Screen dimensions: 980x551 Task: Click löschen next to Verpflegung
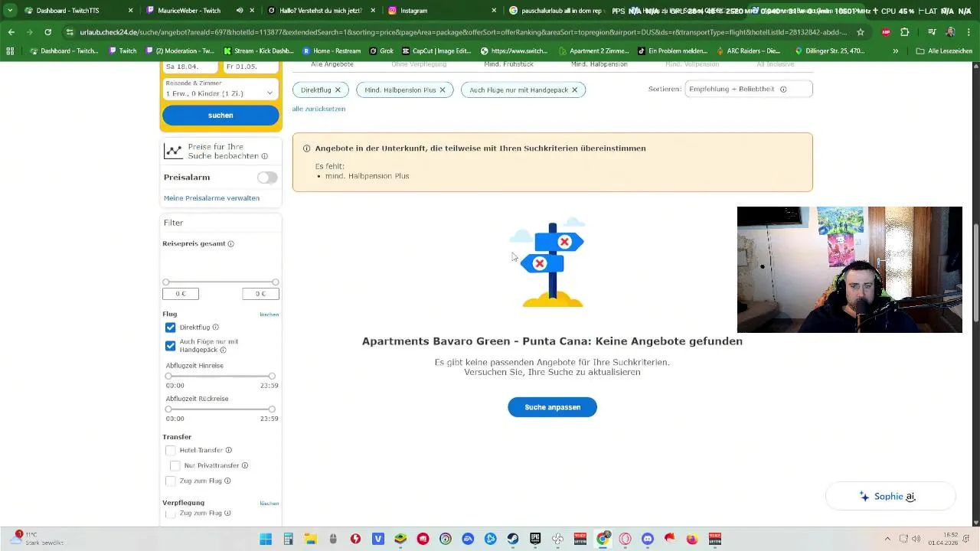(x=269, y=504)
